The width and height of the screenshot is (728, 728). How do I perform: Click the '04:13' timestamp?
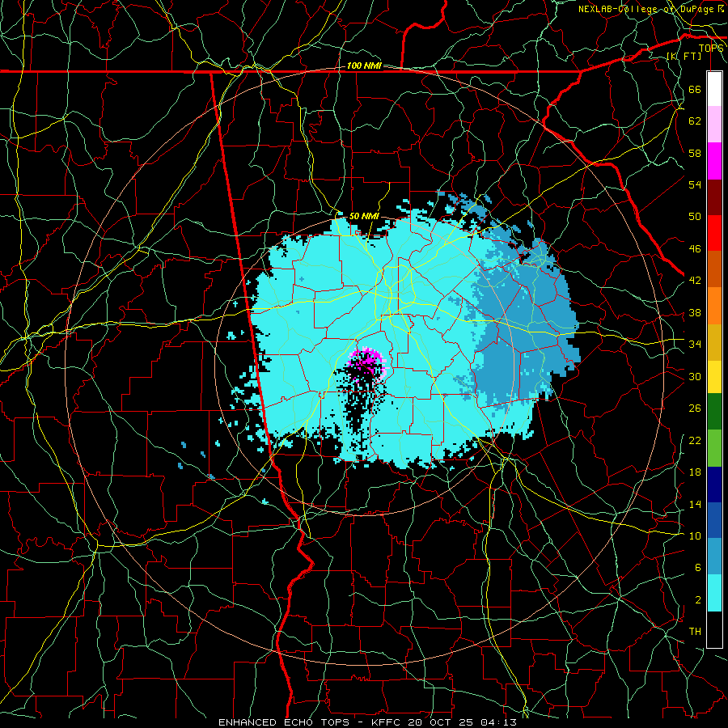click(x=499, y=722)
